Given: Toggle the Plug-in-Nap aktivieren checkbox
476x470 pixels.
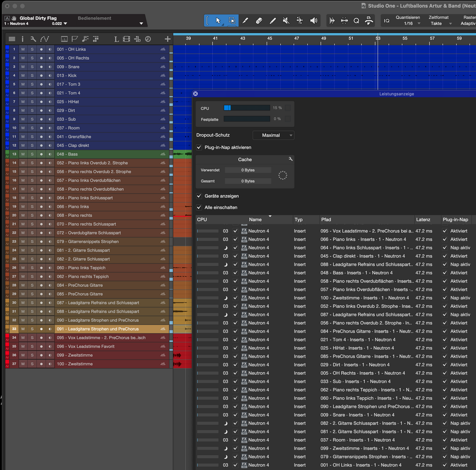Looking at the screenshot, I should [199, 147].
